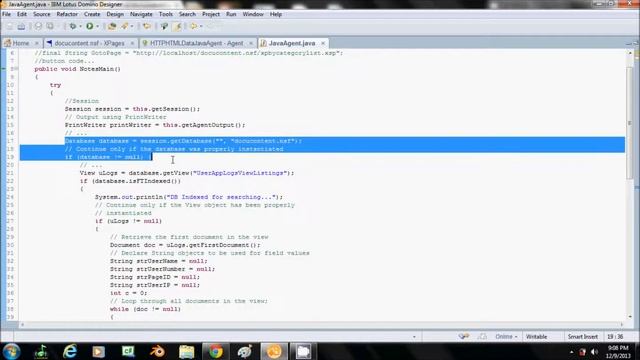Click the Save toolbar icon
The width and height of the screenshot is (640, 360).
pyautogui.click(x=21, y=27)
